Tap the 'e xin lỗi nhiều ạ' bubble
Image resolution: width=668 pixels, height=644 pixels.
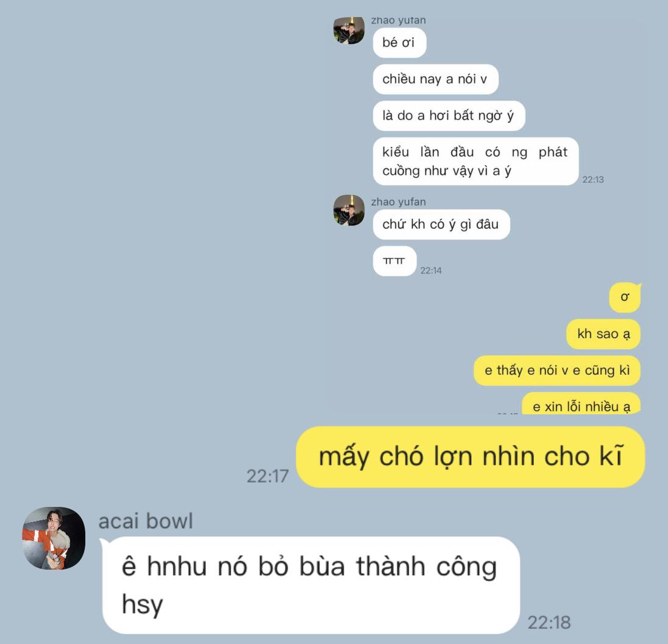[x=581, y=404]
